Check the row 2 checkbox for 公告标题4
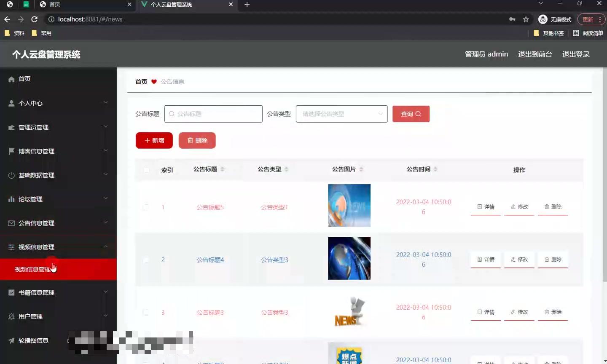 tap(146, 260)
